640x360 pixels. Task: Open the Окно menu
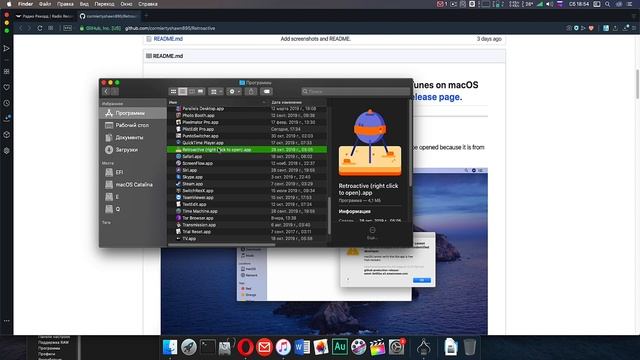[x=126, y=4]
